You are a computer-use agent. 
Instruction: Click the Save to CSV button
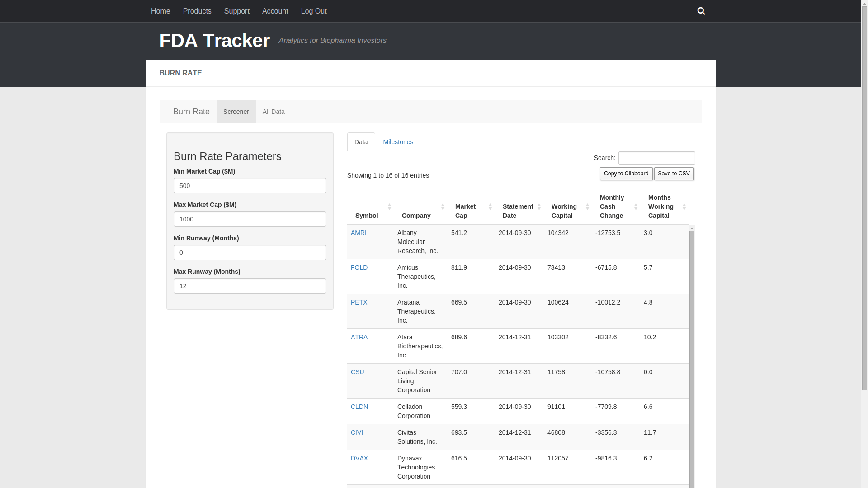click(x=674, y=174)
